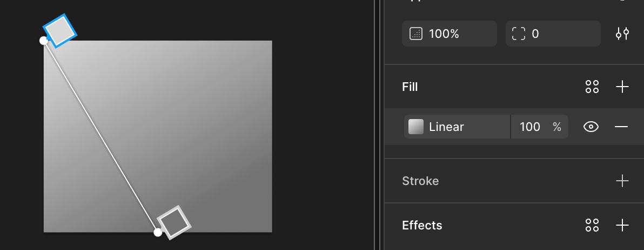Viewport: 644px width, 250px height.
Task: Click the corner radius icon
Action: [x=518, y=34]
